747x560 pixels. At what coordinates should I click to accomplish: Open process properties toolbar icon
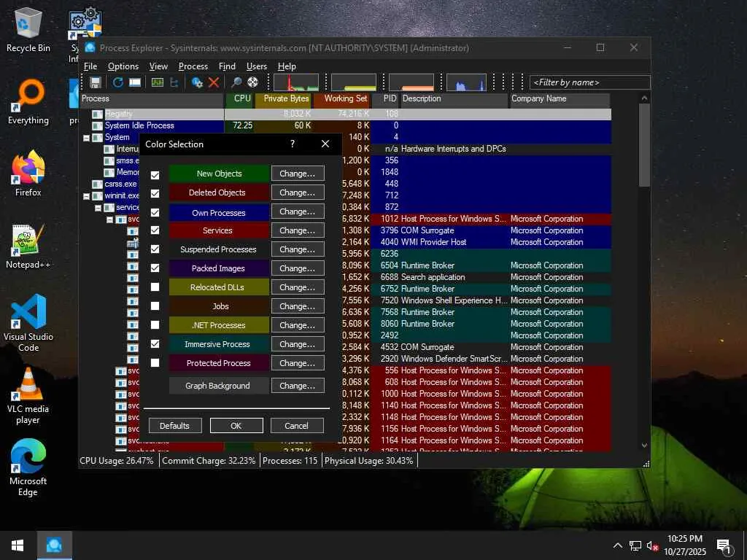tap(197, 82)
